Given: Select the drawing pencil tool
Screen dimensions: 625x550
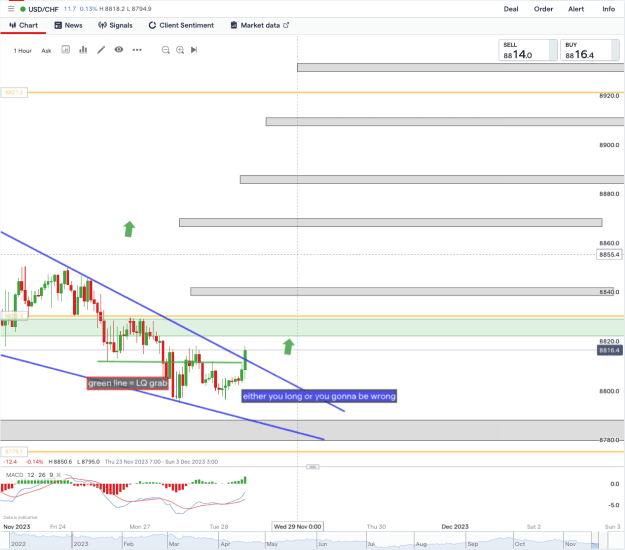Looking at the screenshot, I should 101,49.
